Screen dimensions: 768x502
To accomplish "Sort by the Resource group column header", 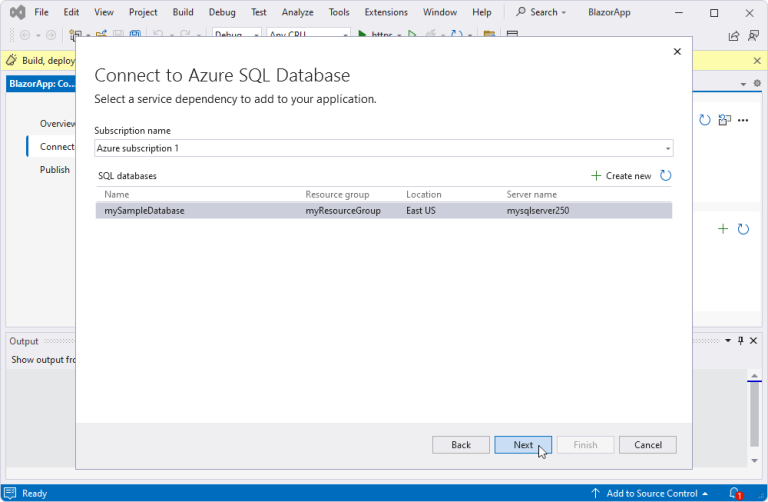I will click(337, 194).
